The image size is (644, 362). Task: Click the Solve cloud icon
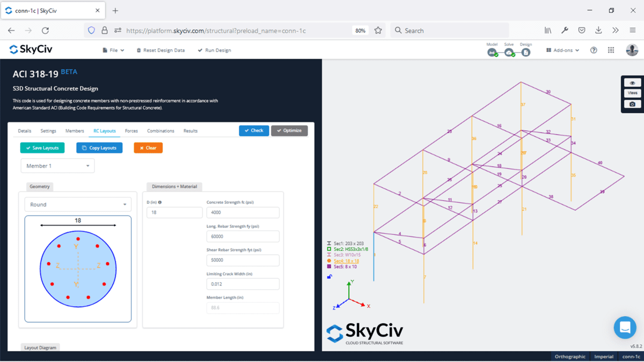point(508,53)
